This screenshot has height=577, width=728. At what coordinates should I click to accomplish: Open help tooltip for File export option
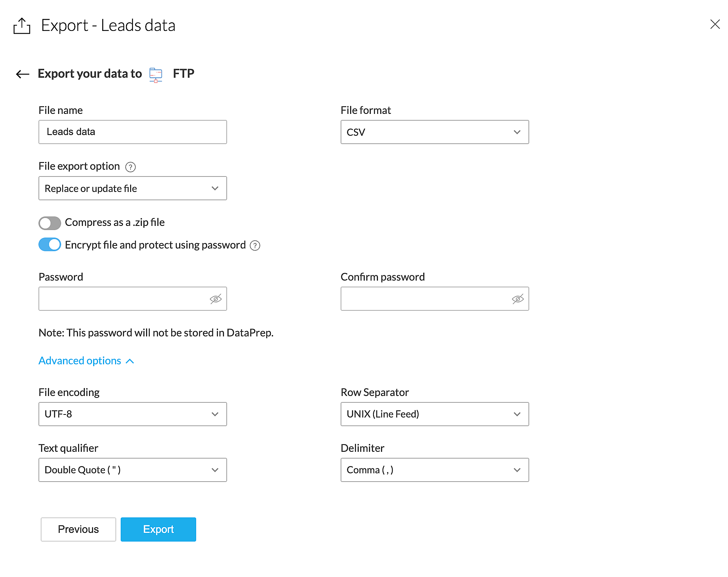(130, 167)
